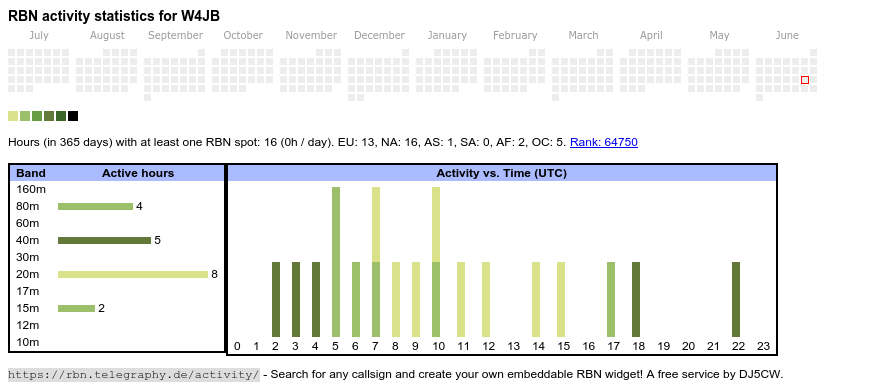870x390 pixels.
Task: Click the 40m band bar showing 5
Action: click(104, 240)
